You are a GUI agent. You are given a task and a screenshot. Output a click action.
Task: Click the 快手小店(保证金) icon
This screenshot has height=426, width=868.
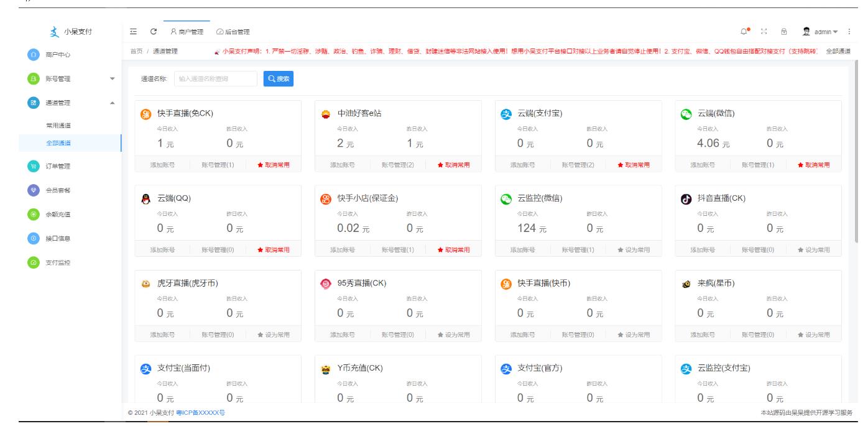(326, 198)
